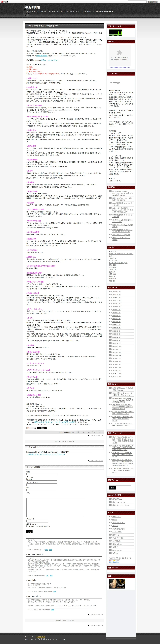Open the 2009/06 (14) archive link
This screenshot has height=644, width=160.
pos(117,355)
